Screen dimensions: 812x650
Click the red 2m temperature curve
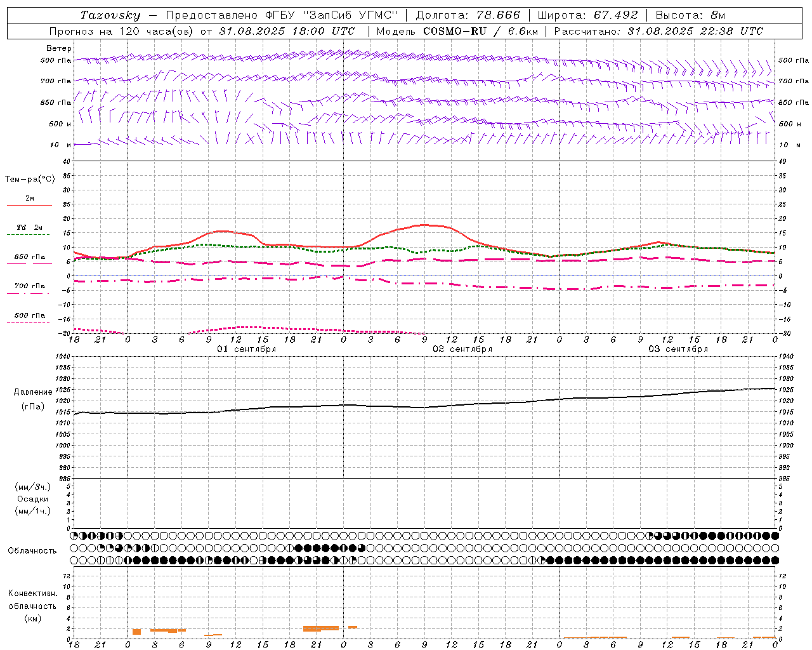(425, 225)
